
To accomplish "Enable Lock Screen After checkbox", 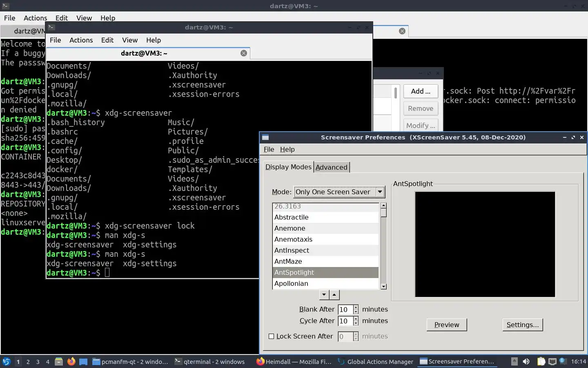I will 271,336.
